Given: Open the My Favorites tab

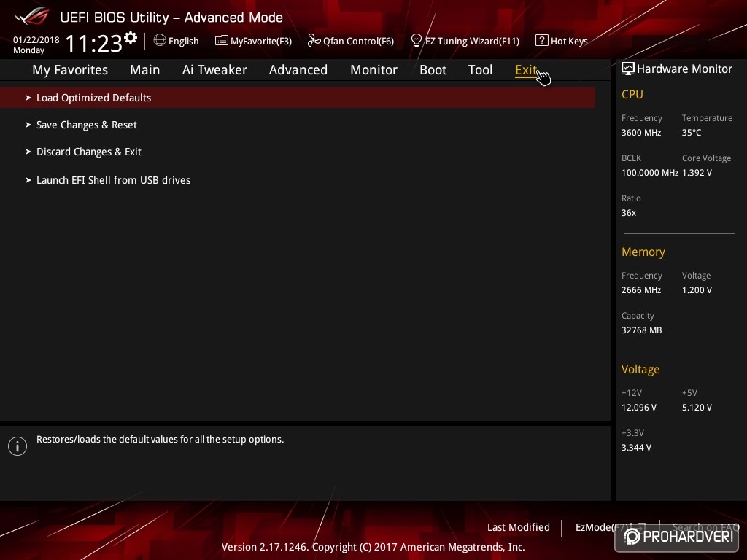Looking at the screenshot, I should tap(70, 70).
